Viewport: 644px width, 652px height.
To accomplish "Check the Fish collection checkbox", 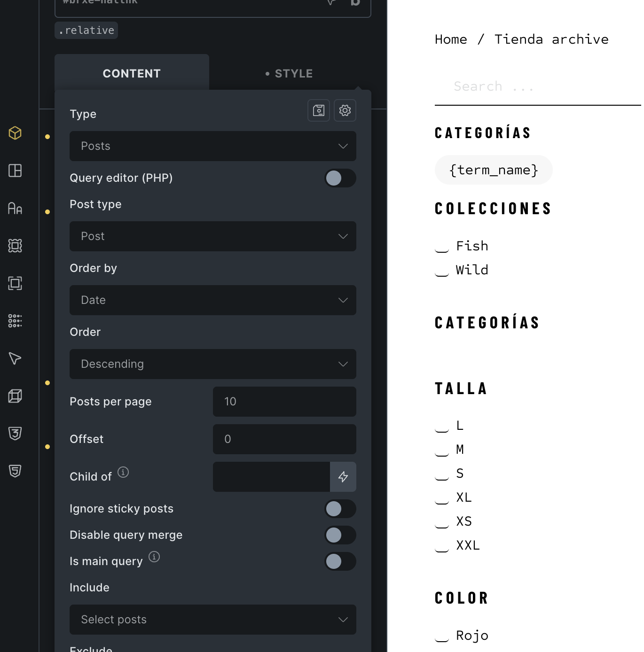I will (x=442, y=247).
